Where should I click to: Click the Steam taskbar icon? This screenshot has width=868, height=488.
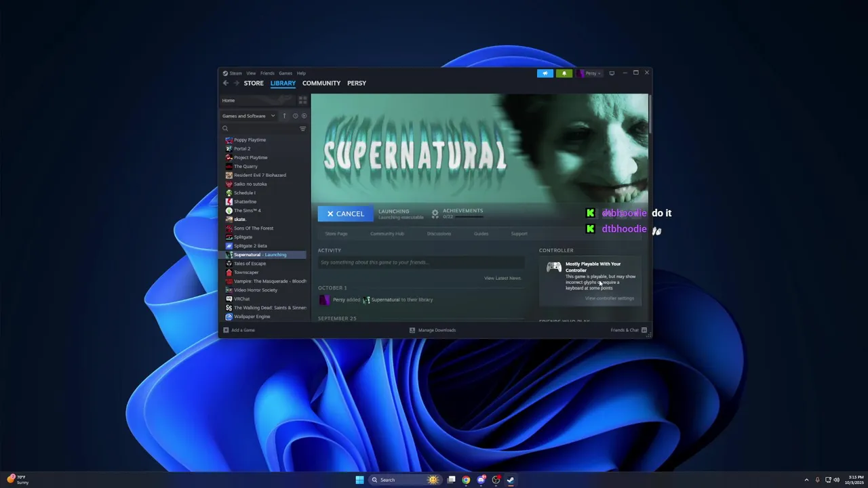point(511,480)
